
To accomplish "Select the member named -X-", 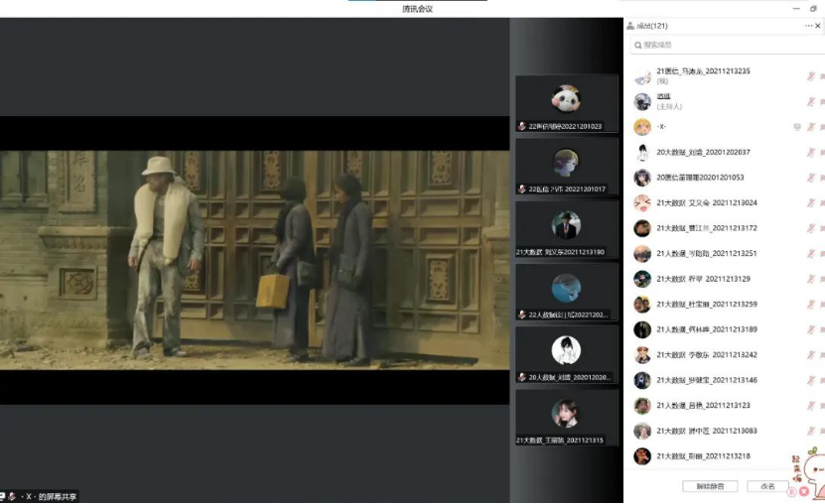I will click(661, 127).
